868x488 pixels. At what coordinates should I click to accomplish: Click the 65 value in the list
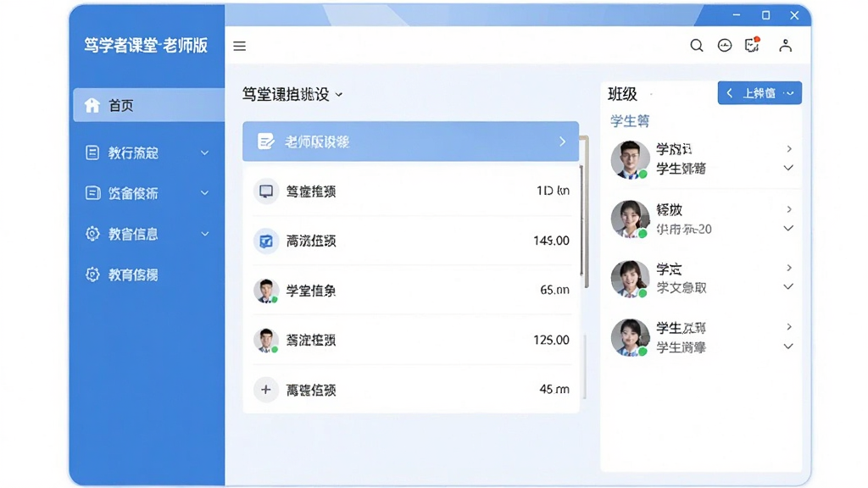click(554, 290)
